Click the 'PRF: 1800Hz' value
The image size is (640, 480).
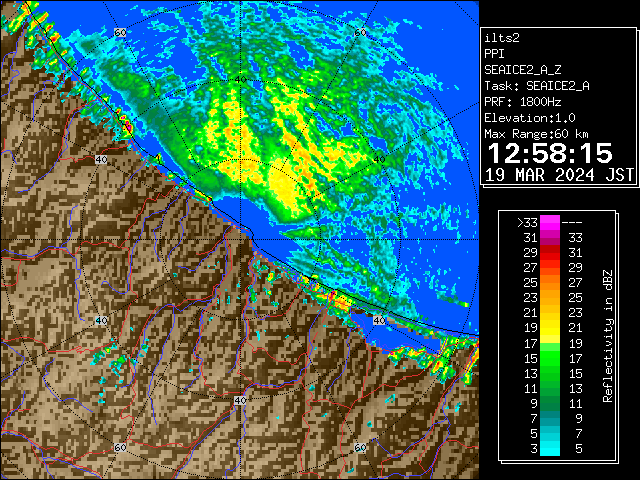click(x=523, y=102)
